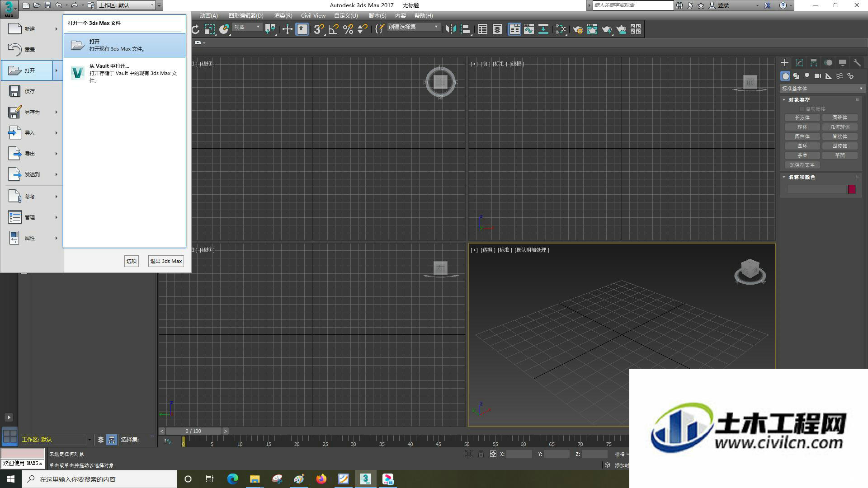This screenshot has height=488, width=868.
Task: Click the object name input field
Action: (816, 189)
